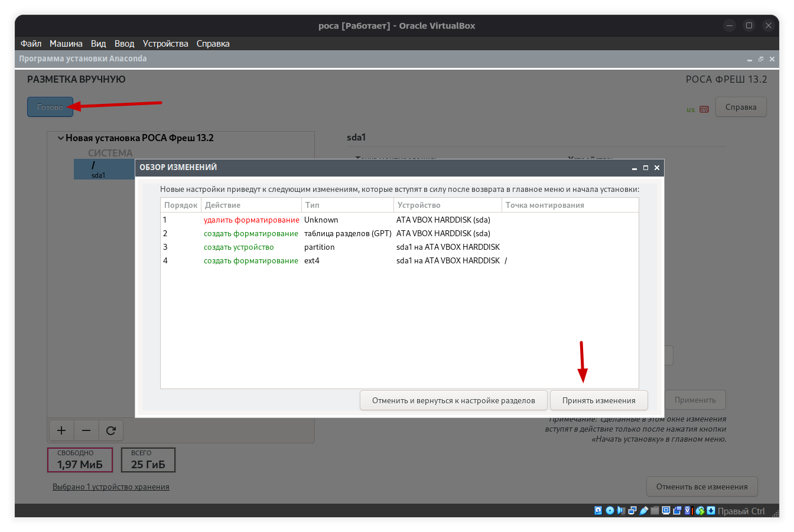This screenshot has width=794, height=532.
Task: Click the network adapters icon in status bar
Action: click(632, 511)
